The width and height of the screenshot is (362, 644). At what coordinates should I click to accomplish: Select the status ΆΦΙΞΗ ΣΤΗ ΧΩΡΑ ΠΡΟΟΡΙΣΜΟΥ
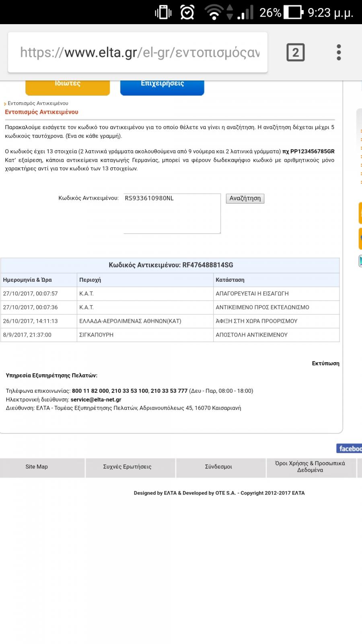pos(257,321)
